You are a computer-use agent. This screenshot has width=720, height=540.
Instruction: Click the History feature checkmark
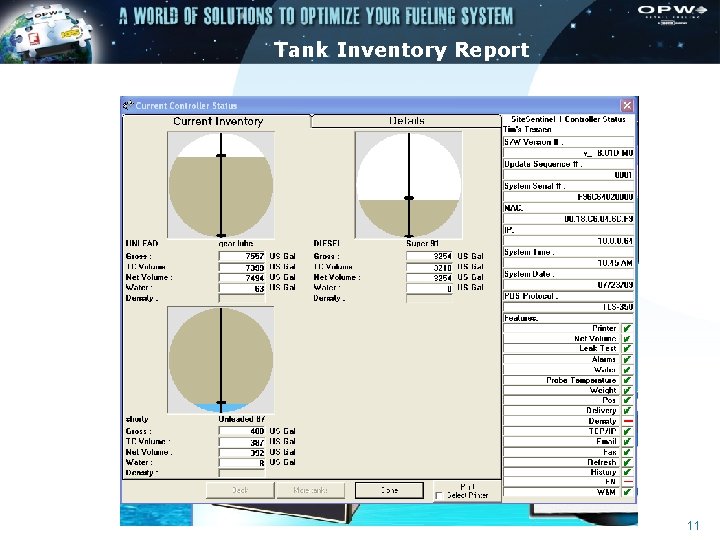(x=627, y=472)
